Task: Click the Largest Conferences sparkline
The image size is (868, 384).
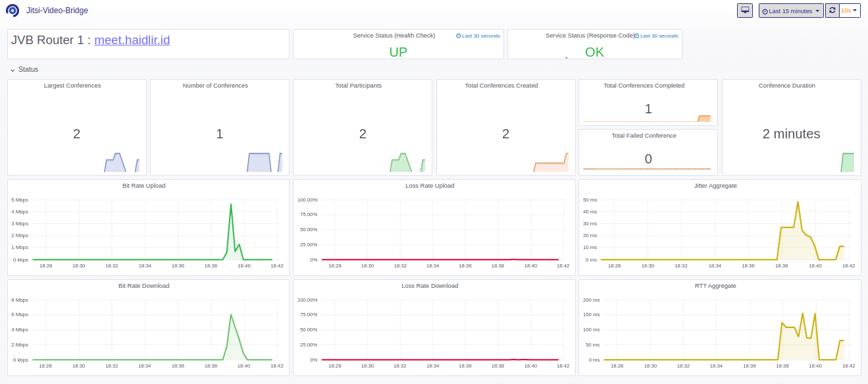Action: tap(122, 163)
